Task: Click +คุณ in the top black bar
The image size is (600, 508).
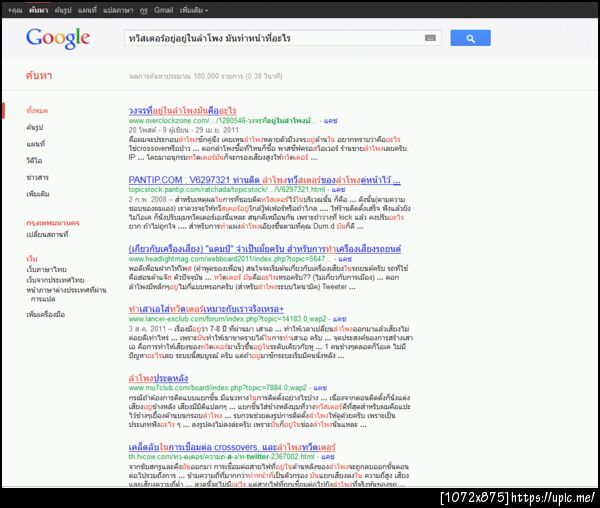Action: (15, 10)
